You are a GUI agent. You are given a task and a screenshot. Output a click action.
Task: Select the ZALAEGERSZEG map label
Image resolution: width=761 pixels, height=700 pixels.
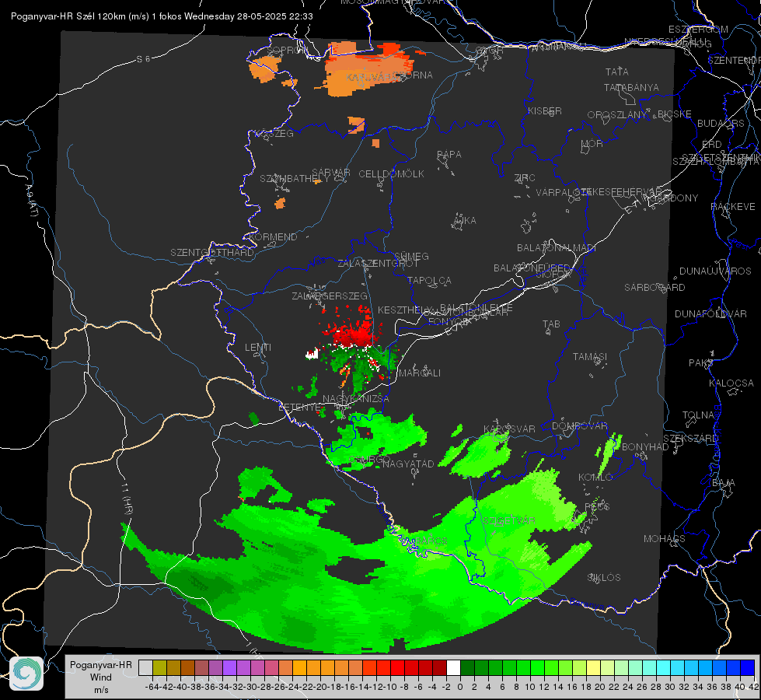coord(330,296)
